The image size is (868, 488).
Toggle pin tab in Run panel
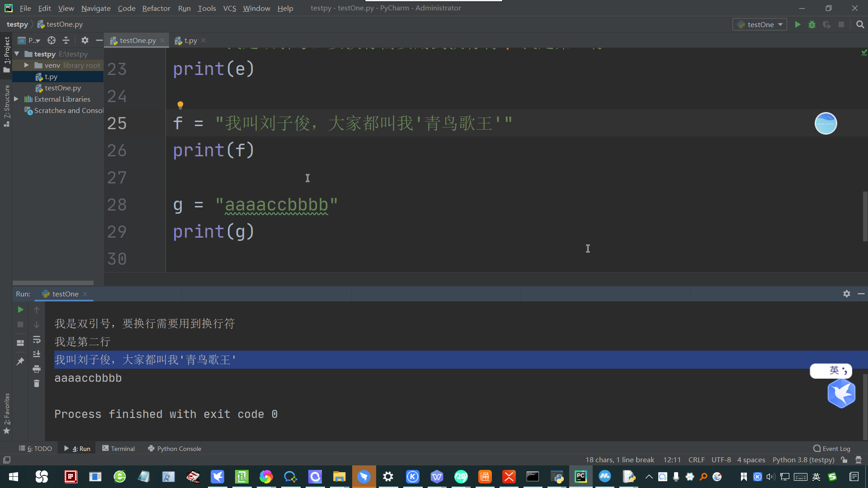[x=20, y=361]
